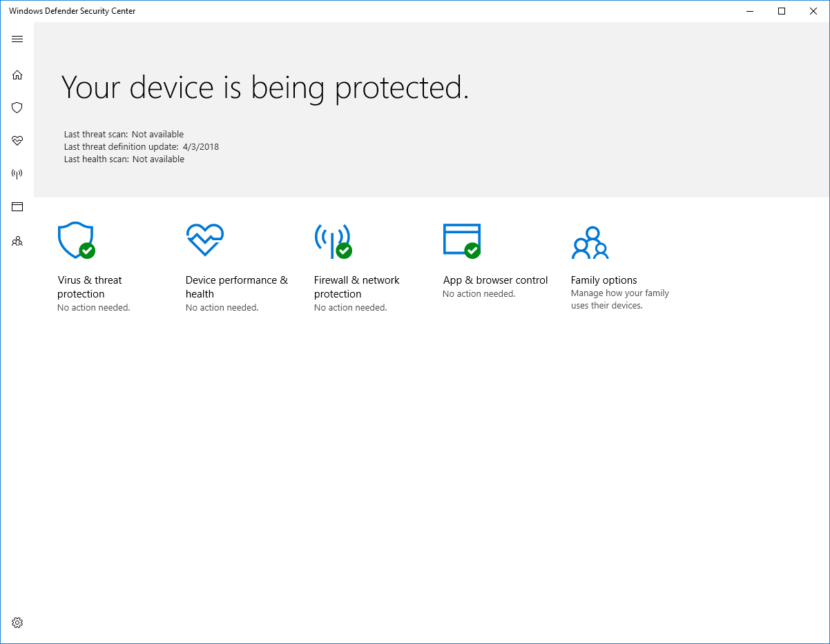Open the sidebar shield icon for virus protection
Image resolution: width=830 pixels, height=644 pixels.
(17, 108)
